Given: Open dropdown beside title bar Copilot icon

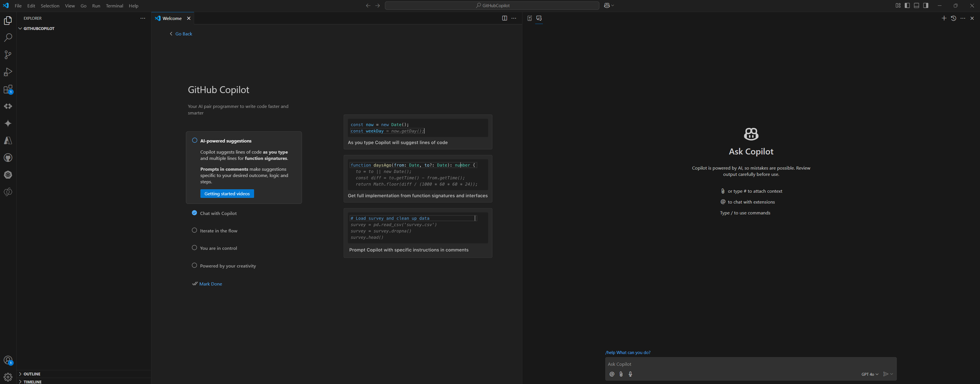Looking at the screenshot, I should tap(612, 5).
